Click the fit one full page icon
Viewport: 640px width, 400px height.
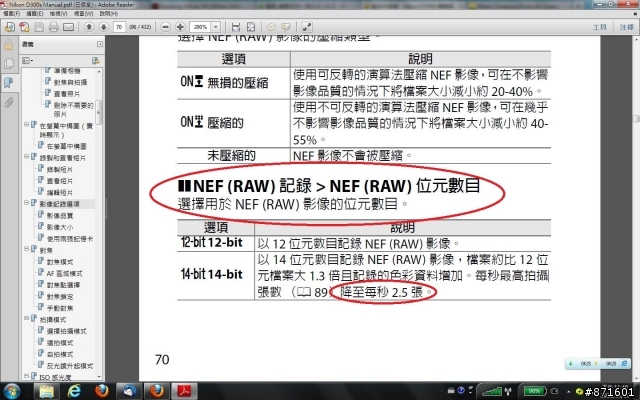coord(251,27)
